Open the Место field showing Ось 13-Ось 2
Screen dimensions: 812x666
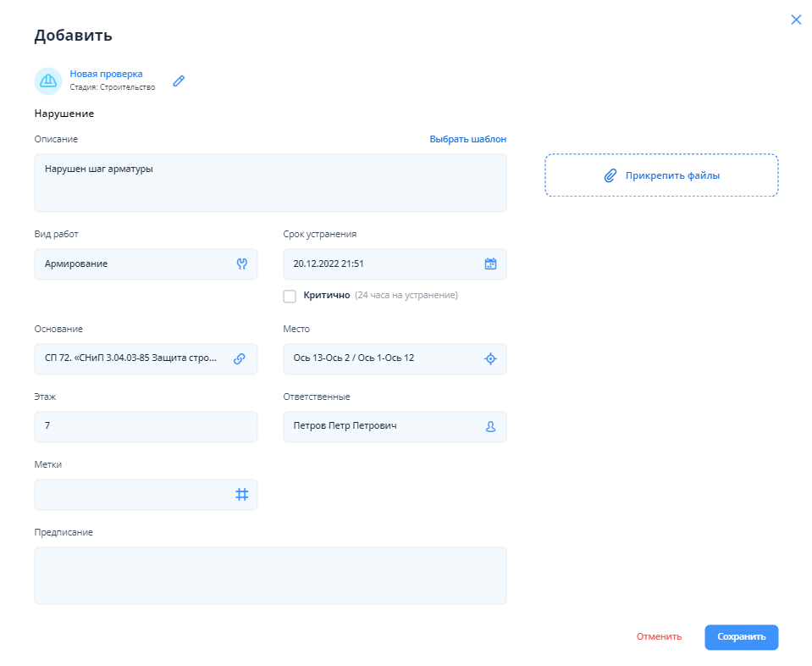click(381, 358)
